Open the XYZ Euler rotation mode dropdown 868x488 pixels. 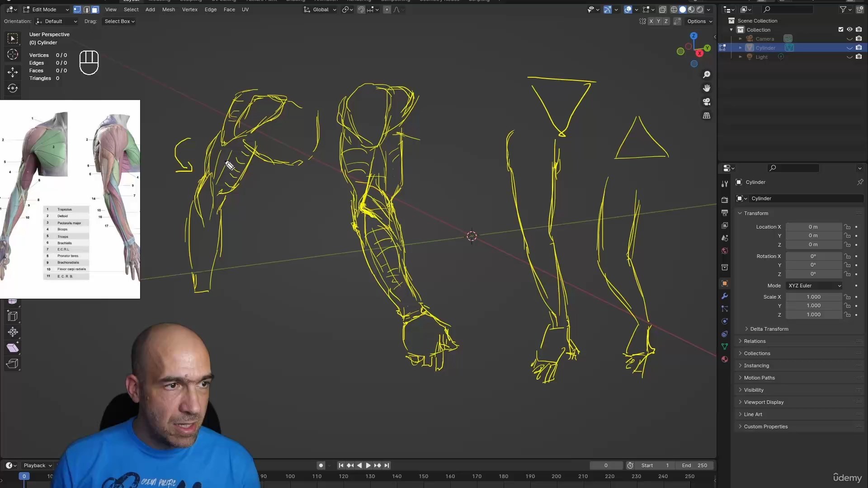pyautogui.click(x=815, y=286)
